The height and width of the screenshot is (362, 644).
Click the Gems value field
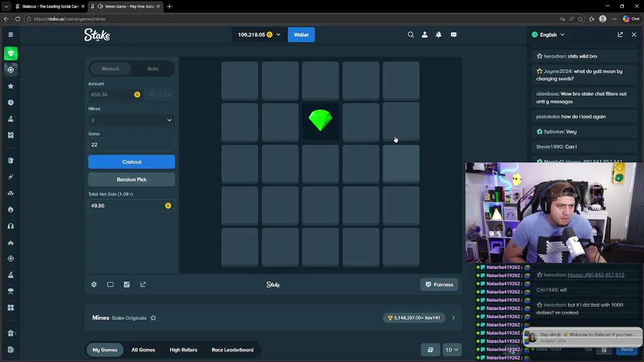click(131, 145)
